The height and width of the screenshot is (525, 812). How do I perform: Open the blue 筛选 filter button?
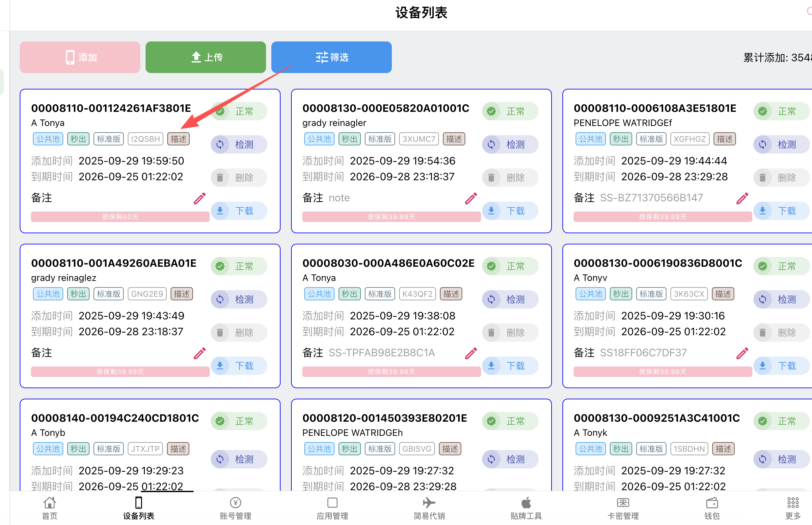(x=331, y=57)
